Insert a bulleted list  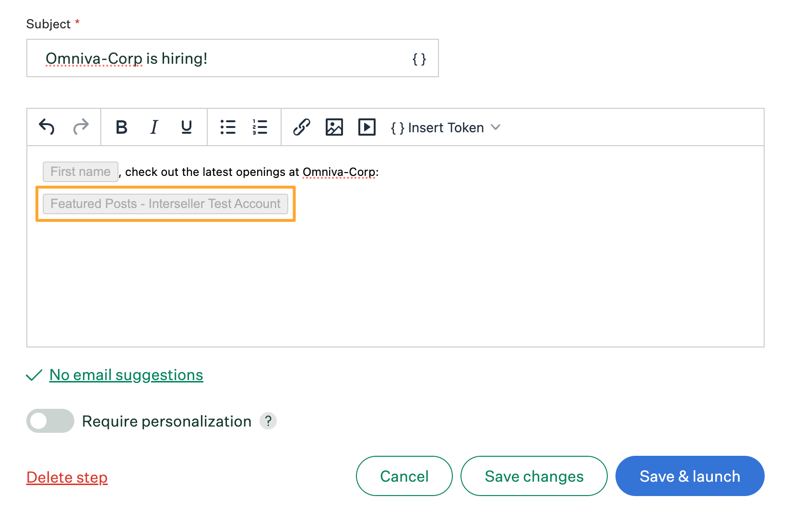(x=228, y=127)
